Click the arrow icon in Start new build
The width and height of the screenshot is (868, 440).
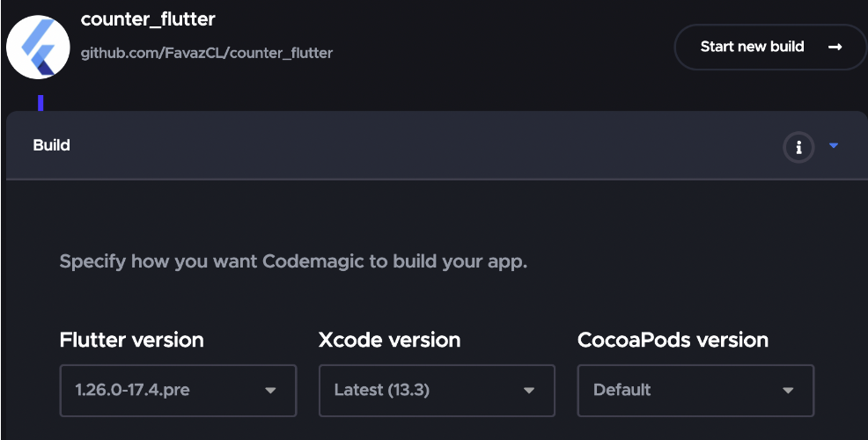point(835,47)
